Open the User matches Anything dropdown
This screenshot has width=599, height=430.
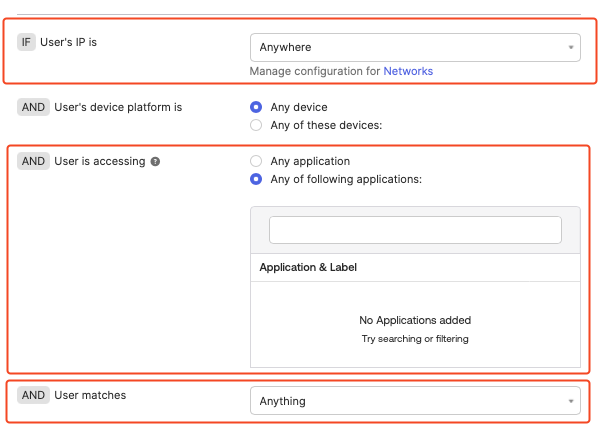pos(415,401)
